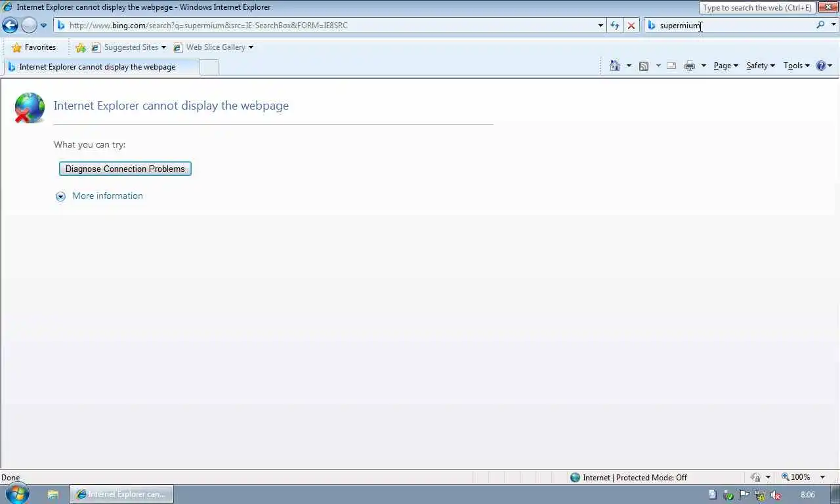Click the 'Done' status bar text

coord(10,478)
